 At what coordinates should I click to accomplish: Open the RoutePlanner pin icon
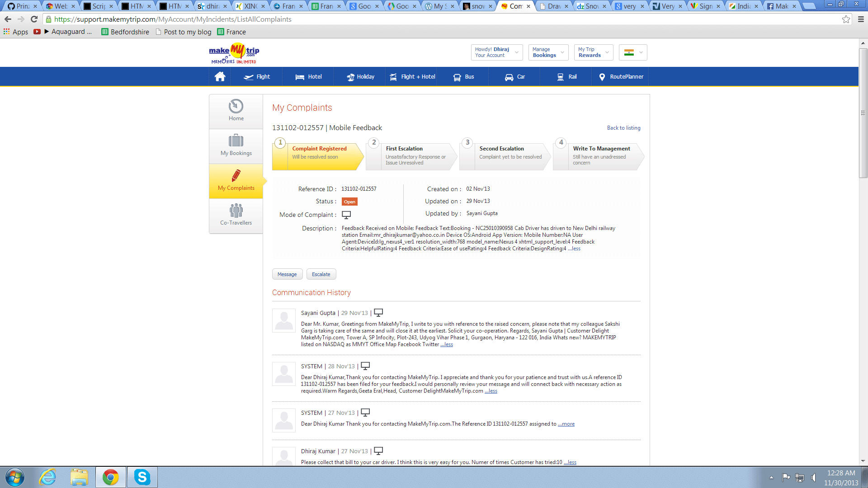coord(602,77)
